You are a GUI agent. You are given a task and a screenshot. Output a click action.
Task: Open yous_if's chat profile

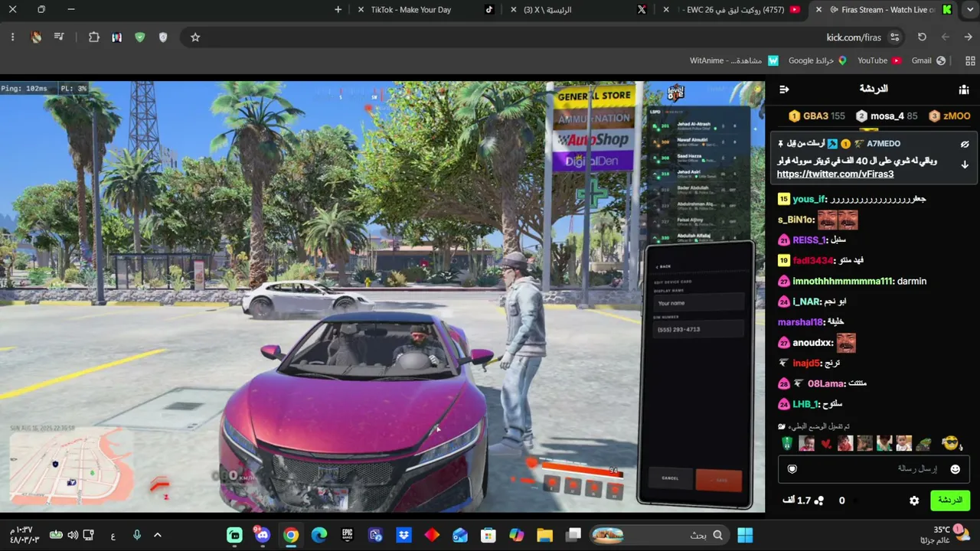coord(810,199)
